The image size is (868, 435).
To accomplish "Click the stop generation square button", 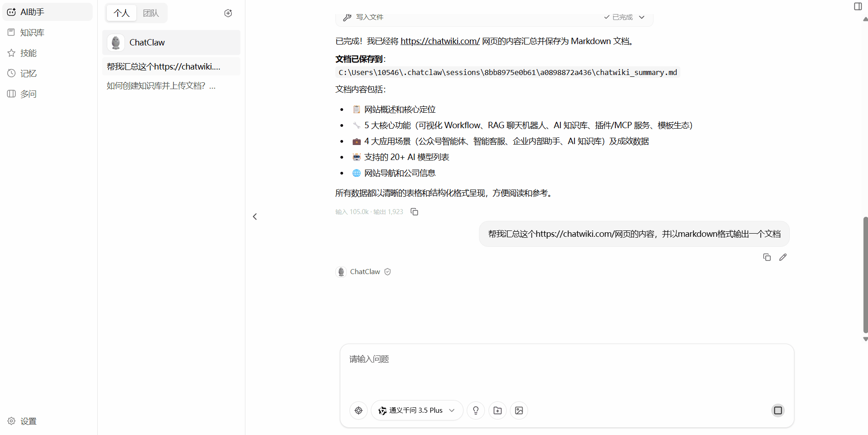I will pyautogui.click(x=778, y=410).
